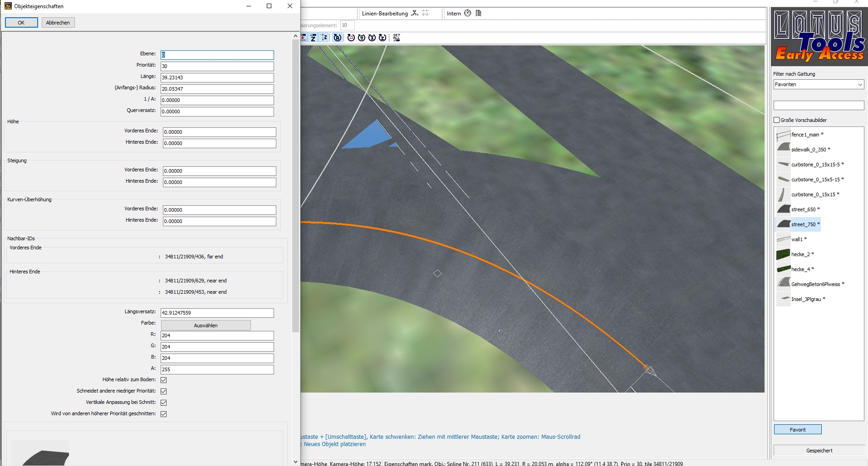
Task: Confirm the dialog with OK
Action: coord(21,23)
